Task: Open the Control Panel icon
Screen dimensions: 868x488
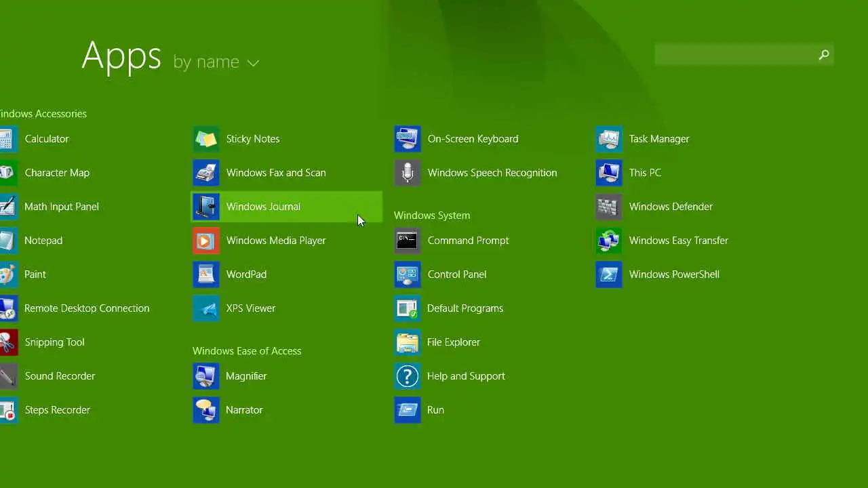Action: point(408,274)
